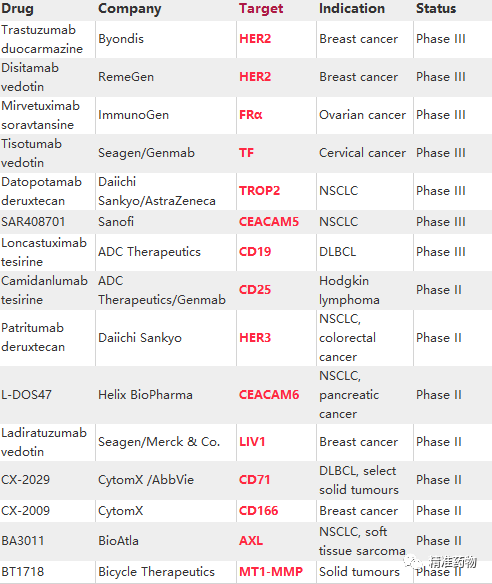Click the WeChat logo watermark icon
Screen dimensions: 492x584
tap(412, 562)
